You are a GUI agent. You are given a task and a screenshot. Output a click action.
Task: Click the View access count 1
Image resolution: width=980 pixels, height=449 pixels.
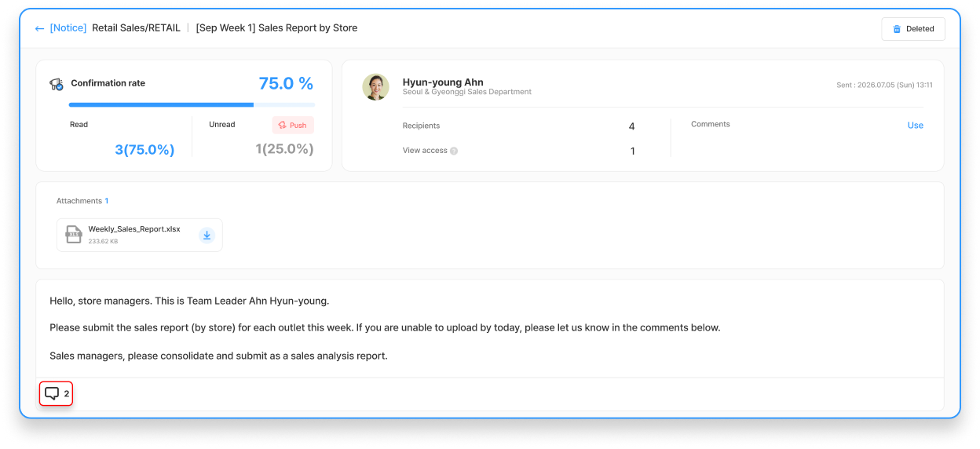coord(632,151)
